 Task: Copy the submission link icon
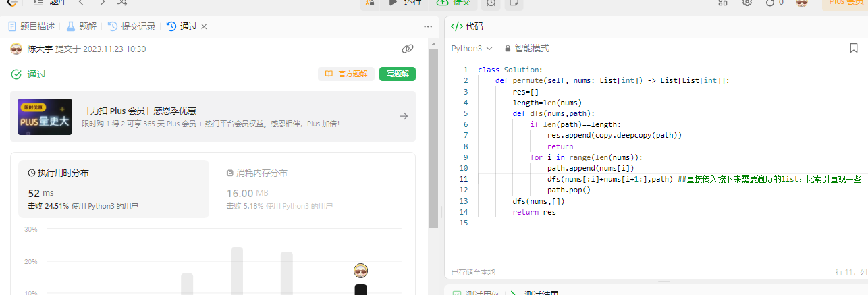point(407,49)
